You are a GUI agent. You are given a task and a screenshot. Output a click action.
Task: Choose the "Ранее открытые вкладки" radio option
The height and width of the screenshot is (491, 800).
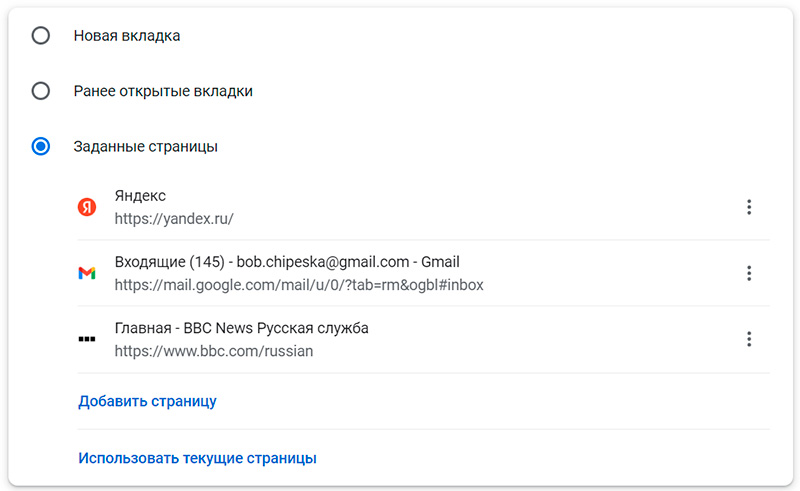(x=41, y=91)
